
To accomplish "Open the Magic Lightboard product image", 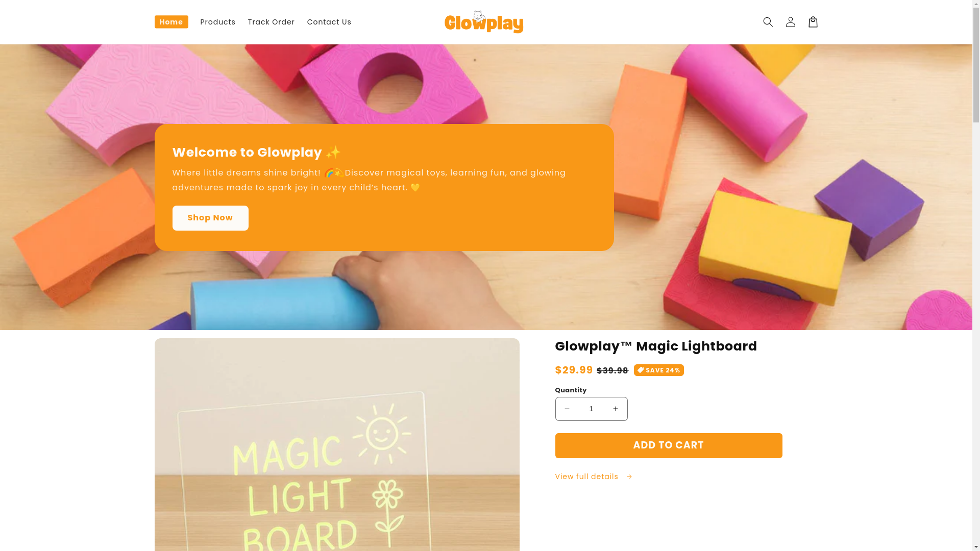I will pyautogui.click(x=337, y=444).
